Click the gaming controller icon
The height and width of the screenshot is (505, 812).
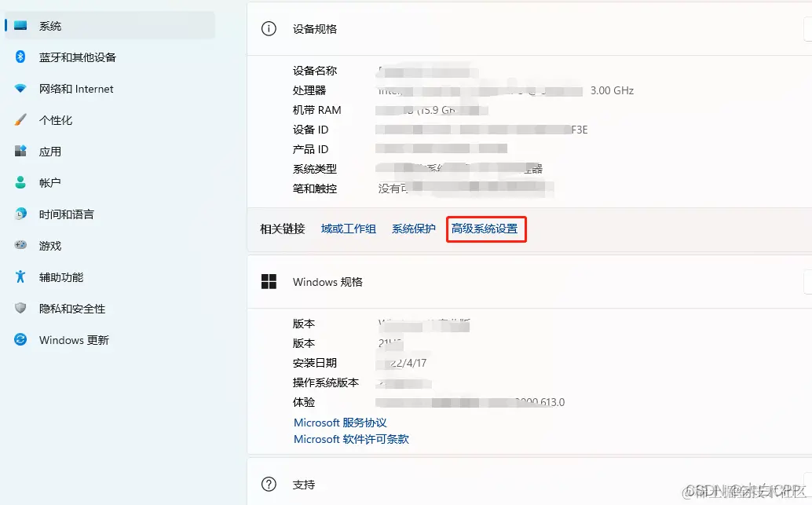pos(20,245)
